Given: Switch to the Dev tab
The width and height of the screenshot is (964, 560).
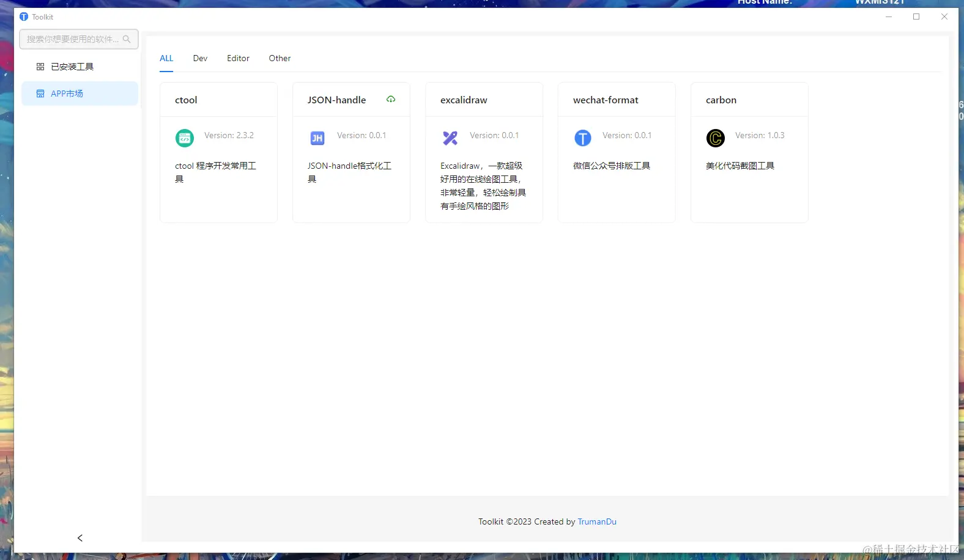Looking at the screenshot, I should click(200, 59).
